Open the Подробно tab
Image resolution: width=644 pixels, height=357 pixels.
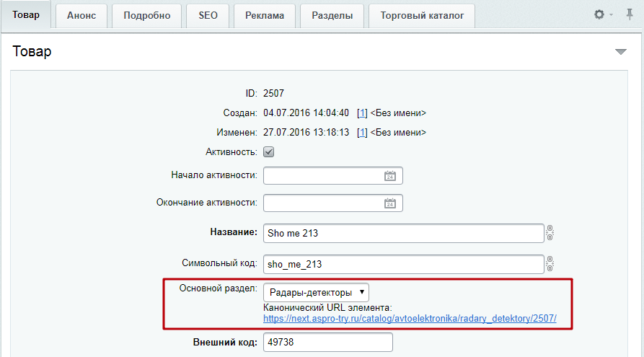(146, 15)
